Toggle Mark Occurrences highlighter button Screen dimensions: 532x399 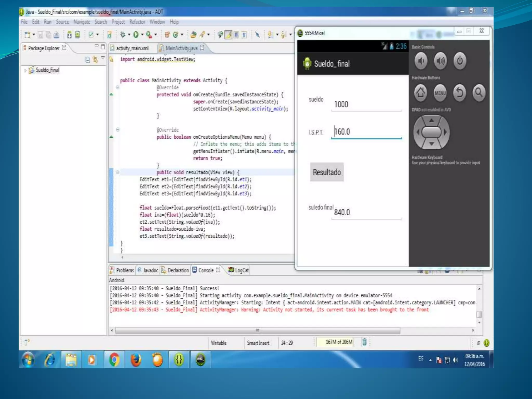228,35
